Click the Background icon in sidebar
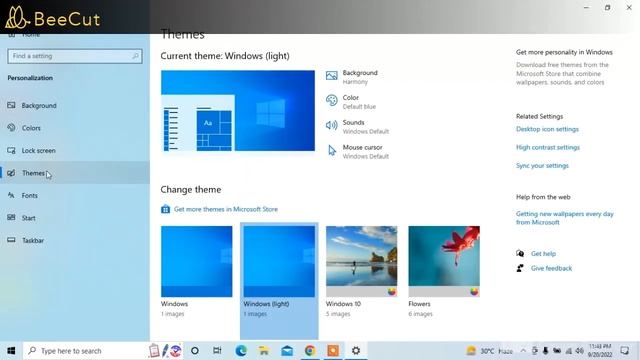Screen dimensions: 640x360 (x=11, y=105)
